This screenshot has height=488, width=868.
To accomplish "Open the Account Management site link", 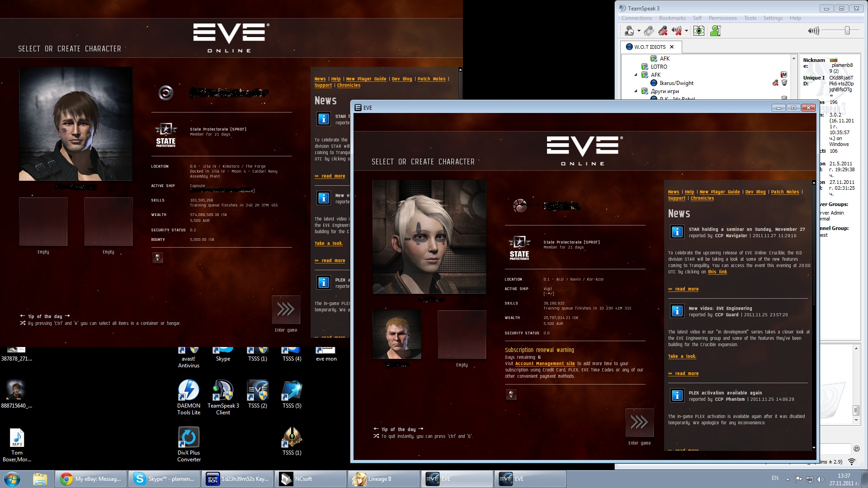I will (545, 364).
